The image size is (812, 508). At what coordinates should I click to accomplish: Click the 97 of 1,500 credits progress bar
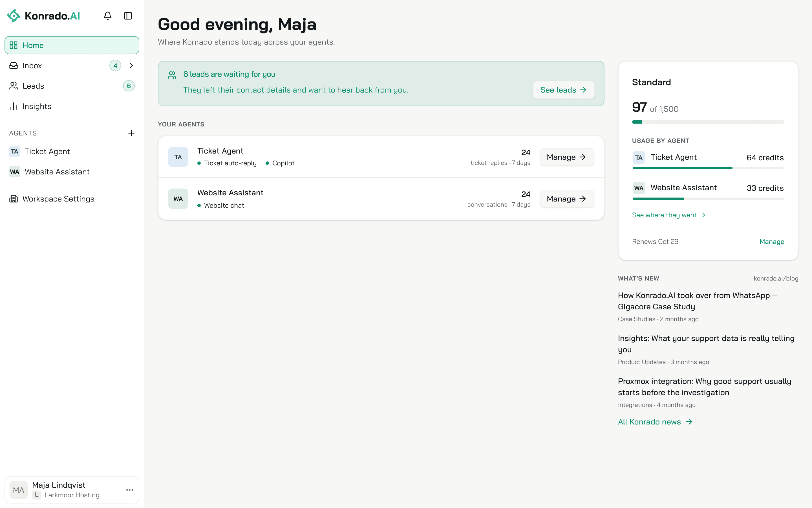708,122
